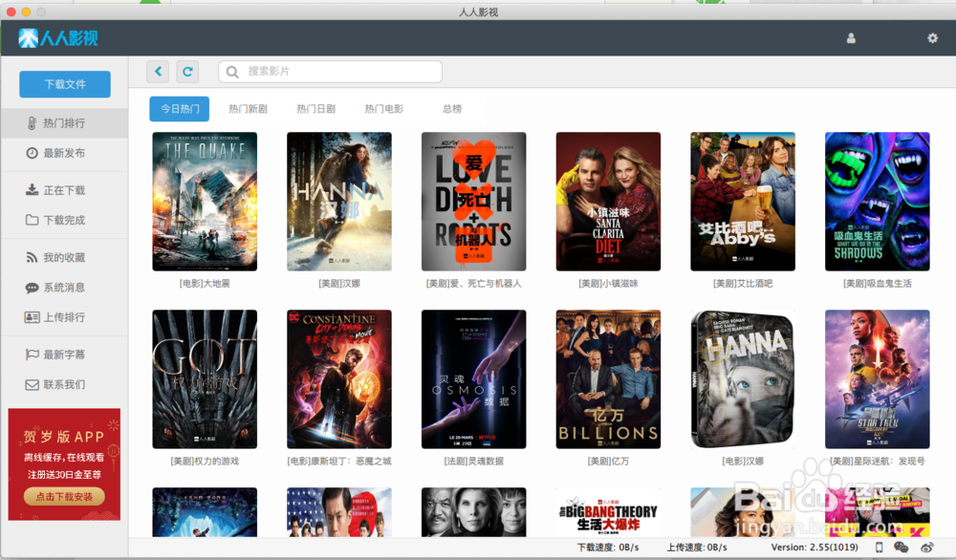This screenshot has width=956, height=560.
Task: Switch to the 热门日剧 tab
Action: (x=315, y=109)
